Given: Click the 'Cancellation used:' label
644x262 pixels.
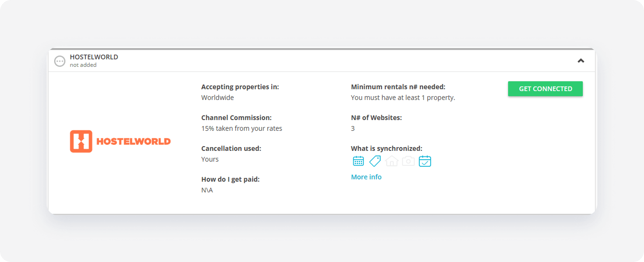Looking at the screenshot, I should pyautogui.click(x=231, y=149).
